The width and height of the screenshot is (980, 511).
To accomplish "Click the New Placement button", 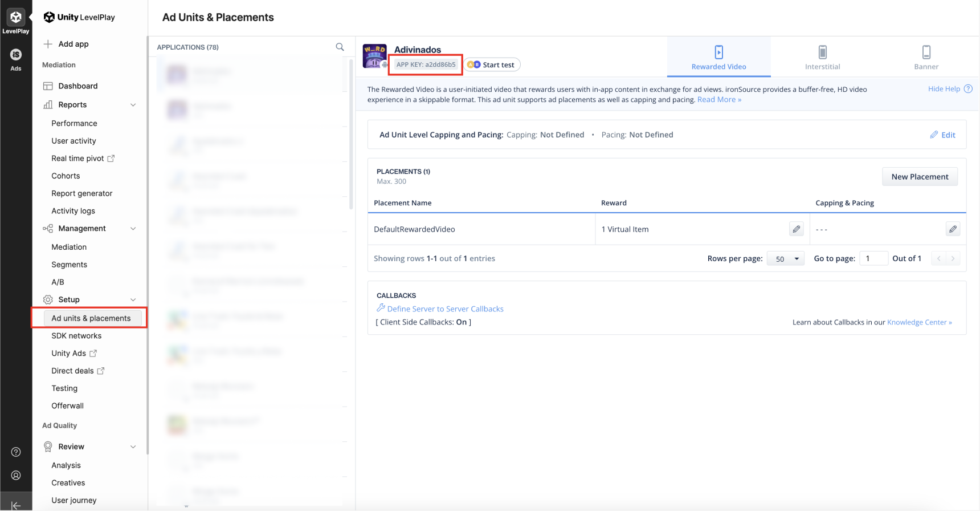I will point(920,177).
